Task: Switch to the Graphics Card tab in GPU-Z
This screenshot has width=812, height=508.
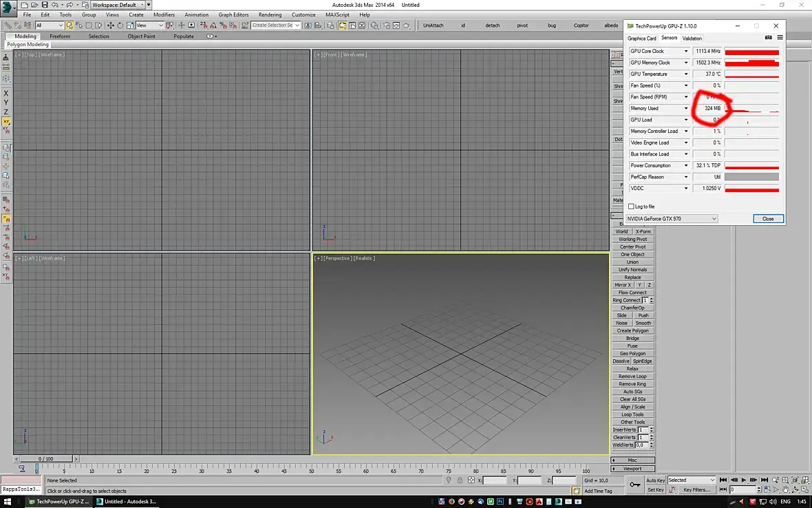Action: pos(641,39)
